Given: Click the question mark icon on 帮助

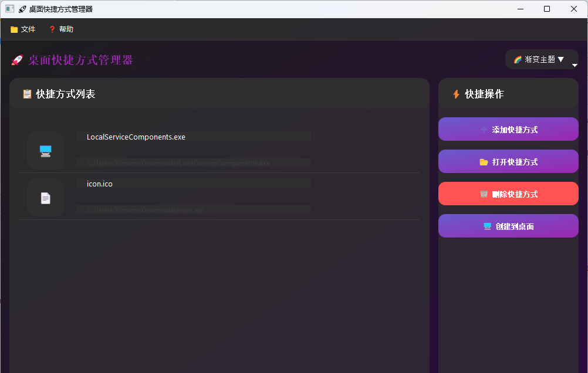Looking at the screenshot, I should pos(52,29).
